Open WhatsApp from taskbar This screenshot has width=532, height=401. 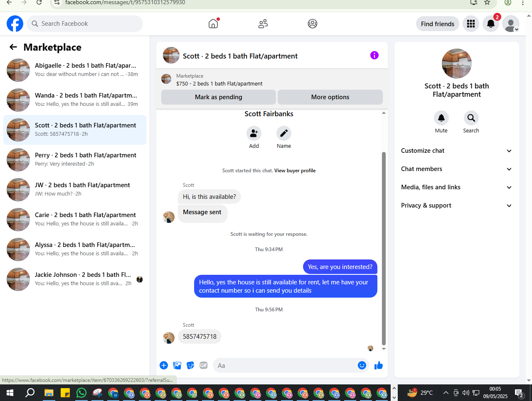click(x=81, y=393)
